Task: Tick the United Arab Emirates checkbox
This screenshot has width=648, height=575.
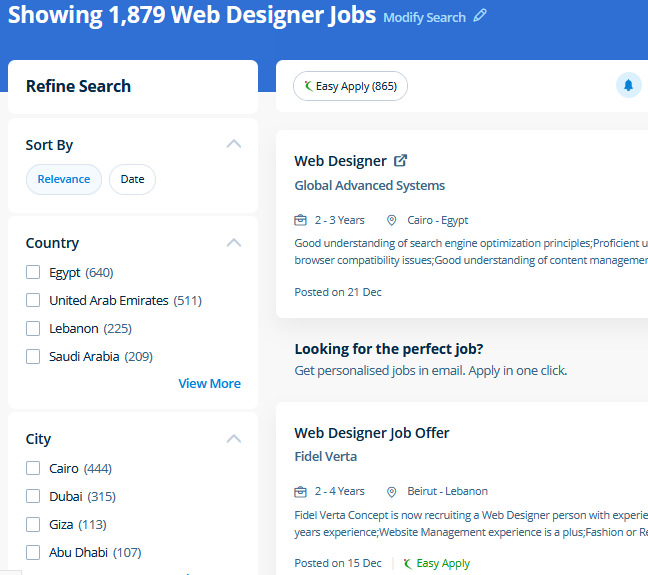Action: point(33,300)
